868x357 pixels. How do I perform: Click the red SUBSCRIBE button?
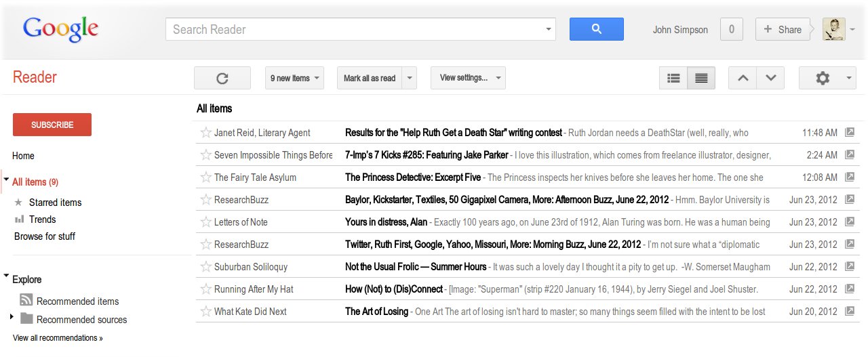pos(52,125)
